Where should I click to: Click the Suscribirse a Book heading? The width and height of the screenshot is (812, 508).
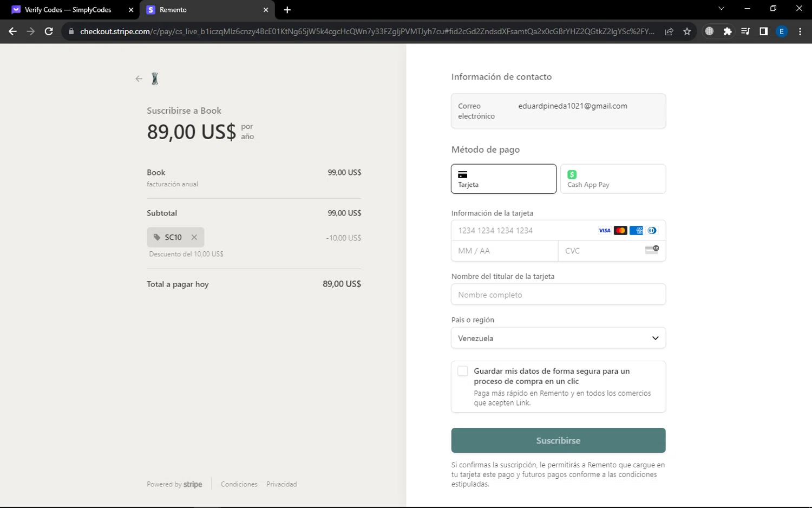click(x=184, y=110)
